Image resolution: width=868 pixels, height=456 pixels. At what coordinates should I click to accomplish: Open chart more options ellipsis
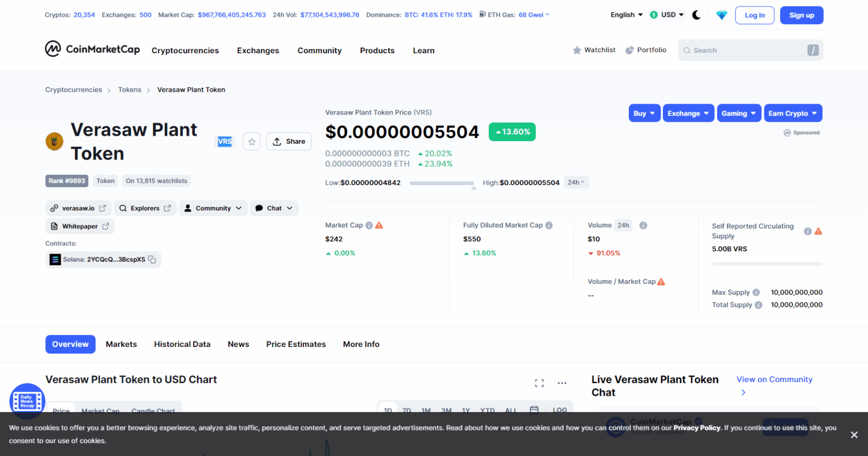pos(562,383)
